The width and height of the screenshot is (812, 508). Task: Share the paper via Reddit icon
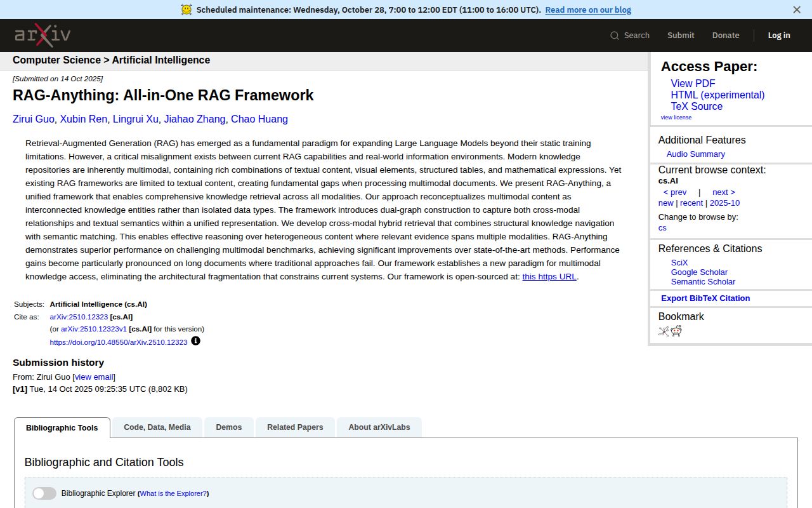(x=676, y=331)
